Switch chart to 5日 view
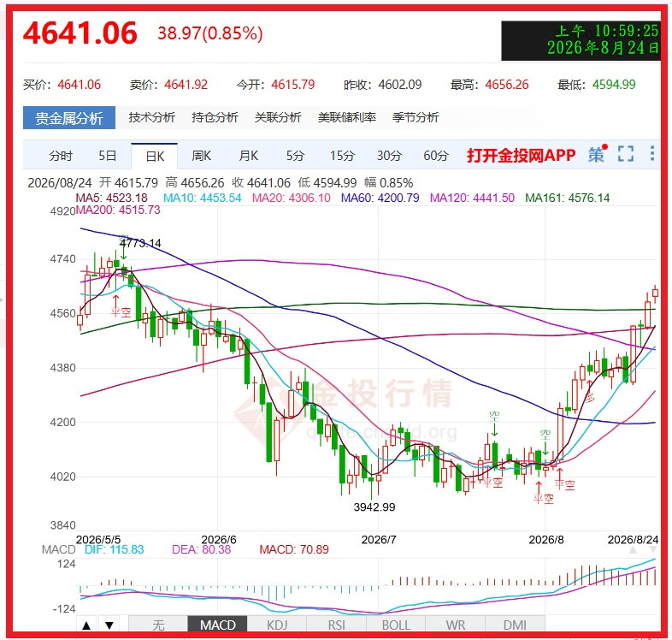 pyautogui.click(x=107, y=156)
